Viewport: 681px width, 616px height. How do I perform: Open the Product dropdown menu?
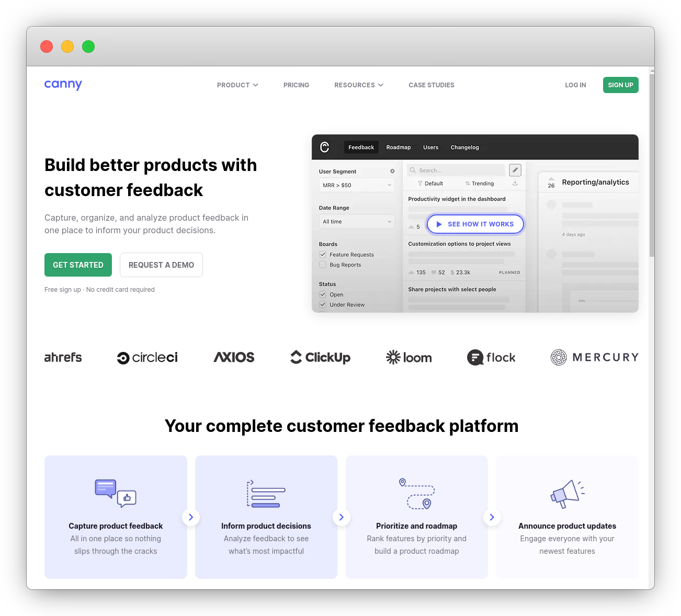click(x=237, y=85)
